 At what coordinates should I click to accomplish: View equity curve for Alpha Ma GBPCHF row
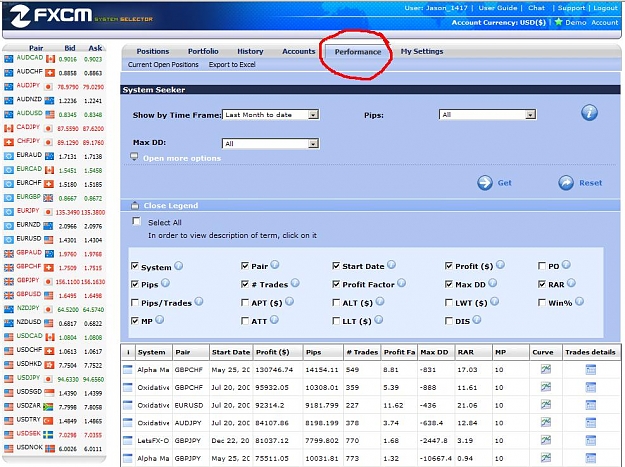tap(546, 369)
